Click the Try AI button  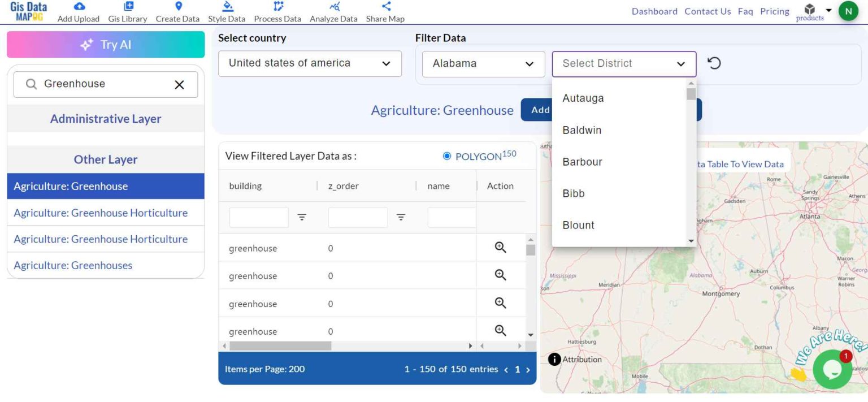point(105,44)
